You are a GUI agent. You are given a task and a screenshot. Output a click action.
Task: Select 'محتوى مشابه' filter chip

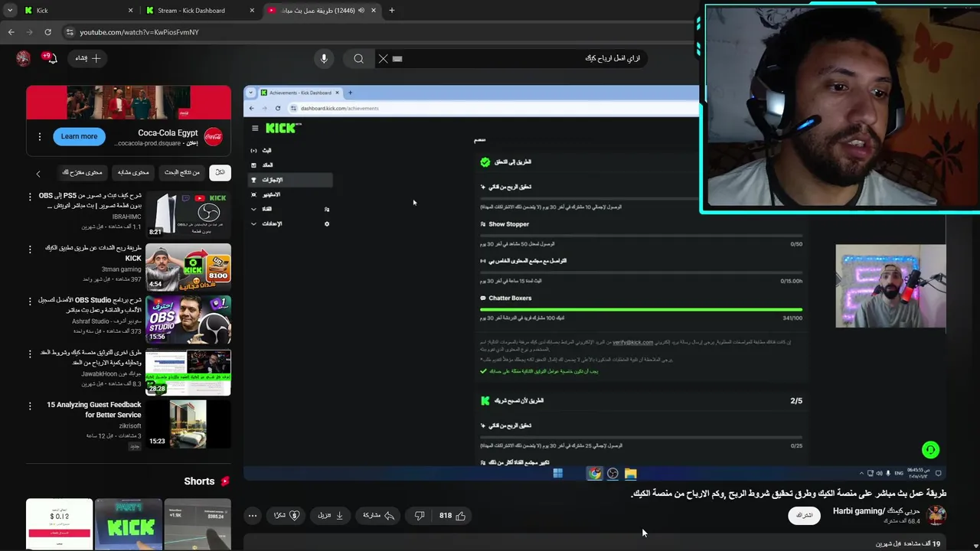[133, 172]
